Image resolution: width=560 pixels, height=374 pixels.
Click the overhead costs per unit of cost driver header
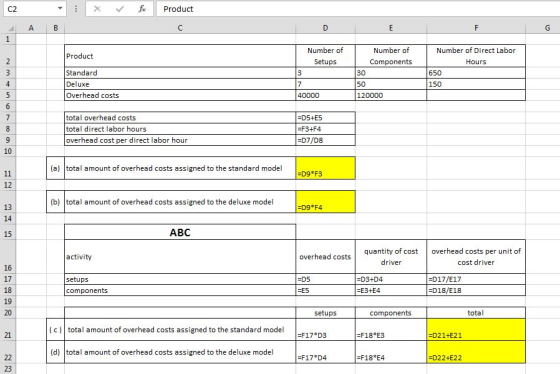point(476,256)
